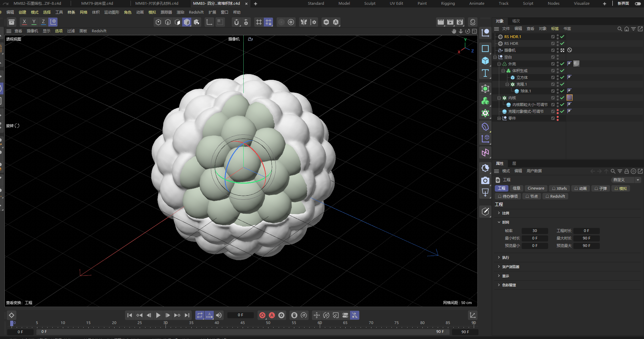
Task: Click the 内核 purple material tag swatch
Action: [570, 98]
